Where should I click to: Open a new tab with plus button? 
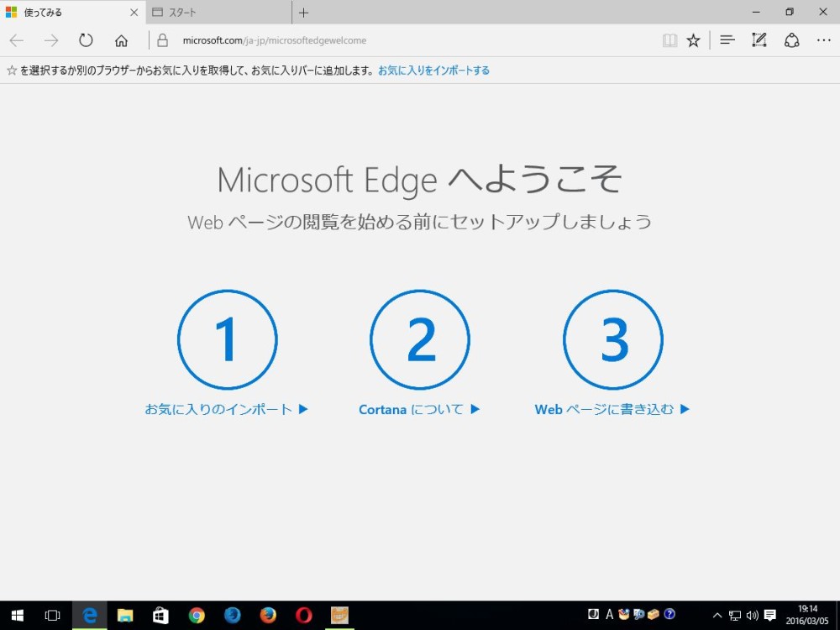point(304,13)
